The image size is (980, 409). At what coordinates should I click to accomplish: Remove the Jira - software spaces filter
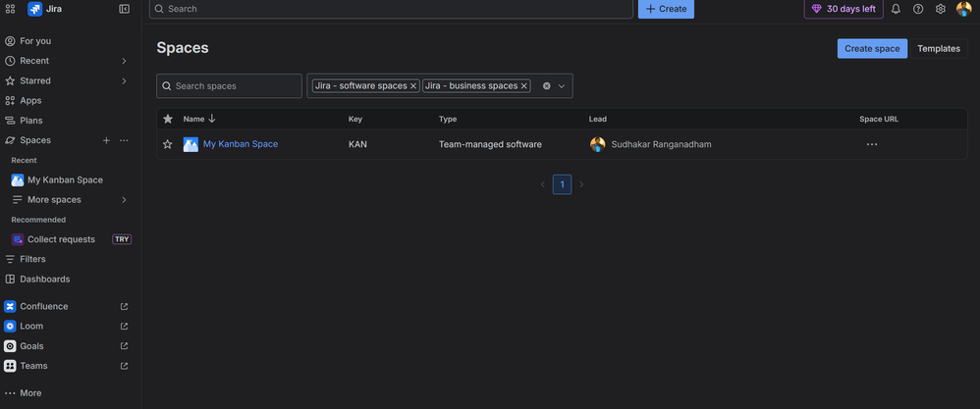tap(413, 86)
